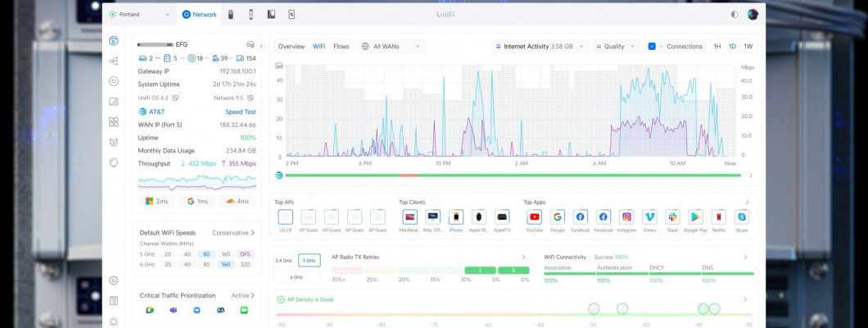Expand Critical Traffic Prioritization Active chevron

coord(253,295)
